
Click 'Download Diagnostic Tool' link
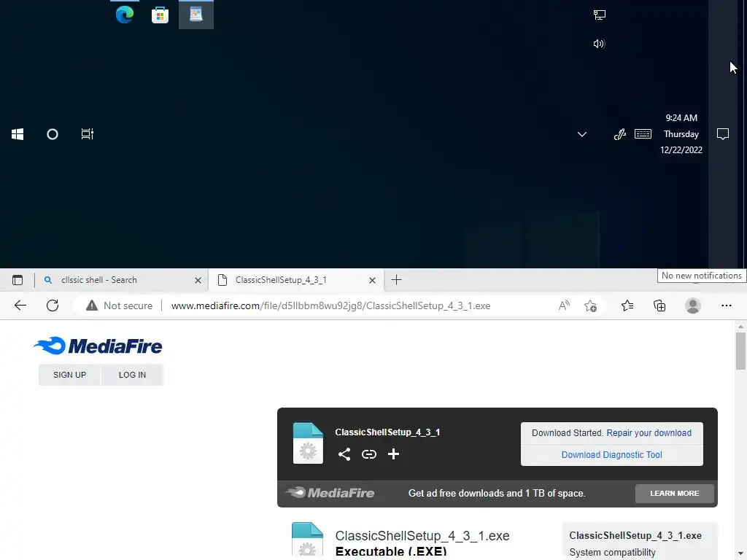pos(612,455)
